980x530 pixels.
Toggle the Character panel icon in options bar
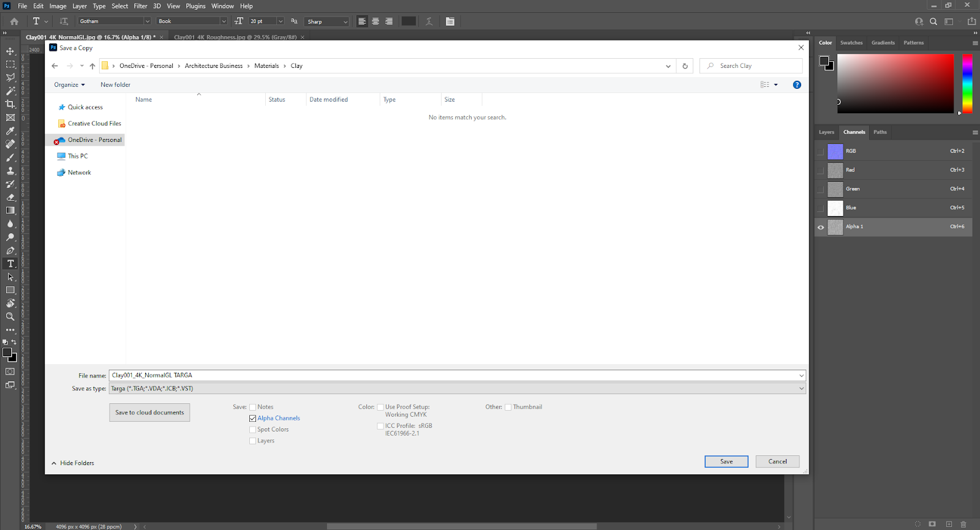pyautogui.click(x=450, y=21)
